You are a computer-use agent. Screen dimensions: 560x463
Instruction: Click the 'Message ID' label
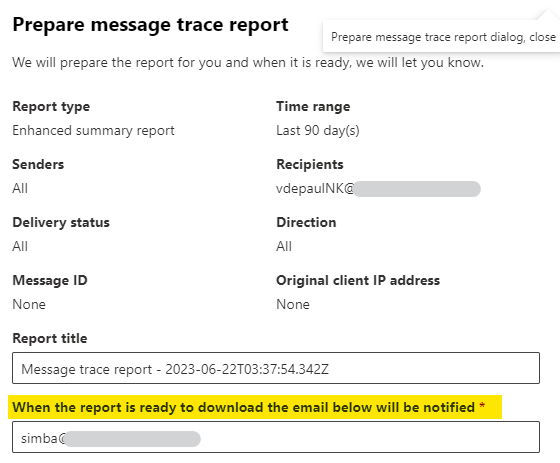(x=50, y=280)
